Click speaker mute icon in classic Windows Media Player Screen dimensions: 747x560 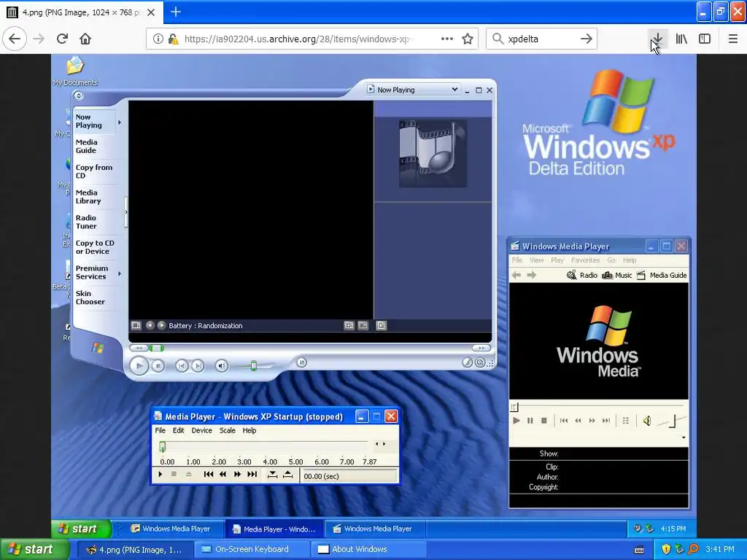coord(647,421)
